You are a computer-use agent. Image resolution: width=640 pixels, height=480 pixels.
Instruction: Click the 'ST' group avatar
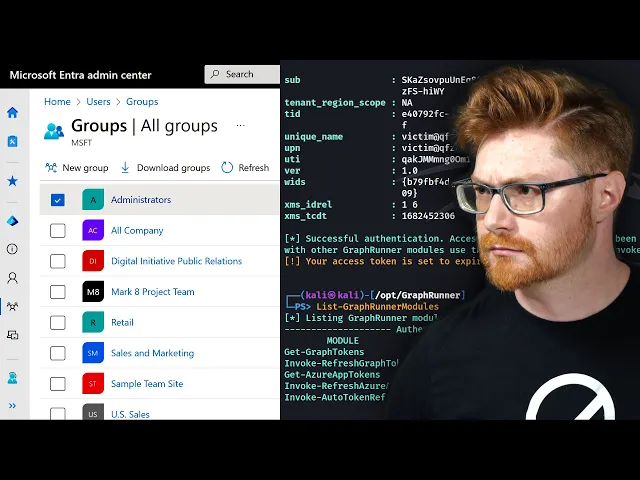click(93, 384)
